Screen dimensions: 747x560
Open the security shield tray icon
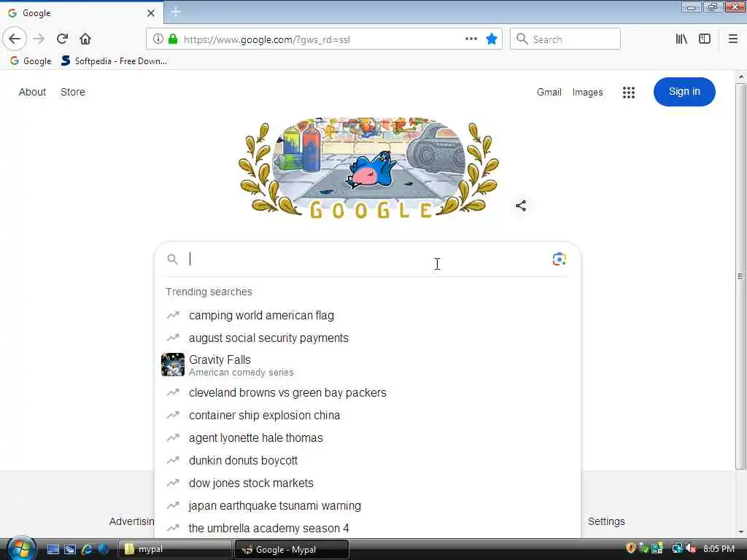[631, 548]
